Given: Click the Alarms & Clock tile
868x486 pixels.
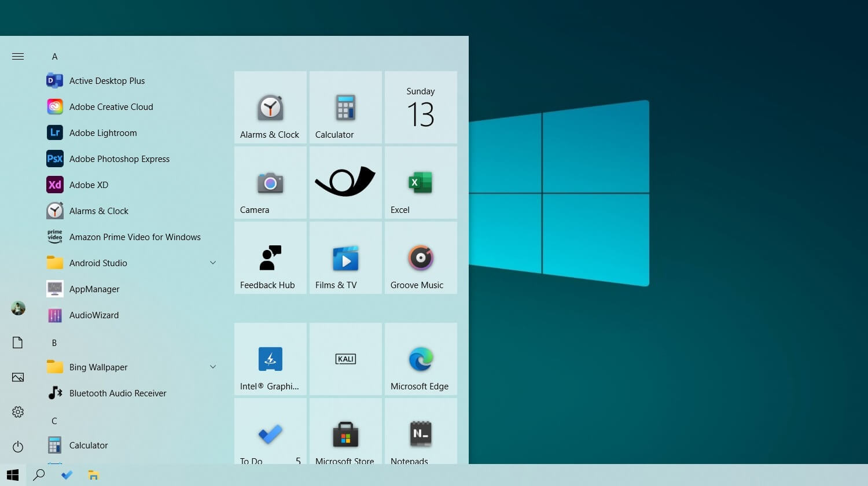Looking at the screenshot, I should (270, 107).
